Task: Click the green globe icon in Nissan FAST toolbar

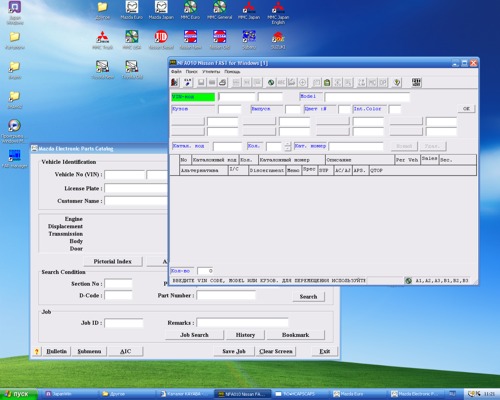Action: click(x=271, y=82)
